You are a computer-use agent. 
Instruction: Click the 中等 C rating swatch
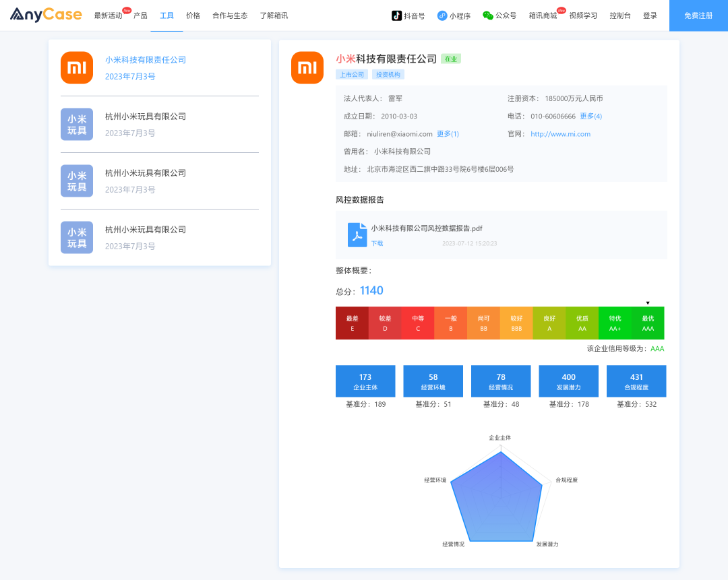418,323
